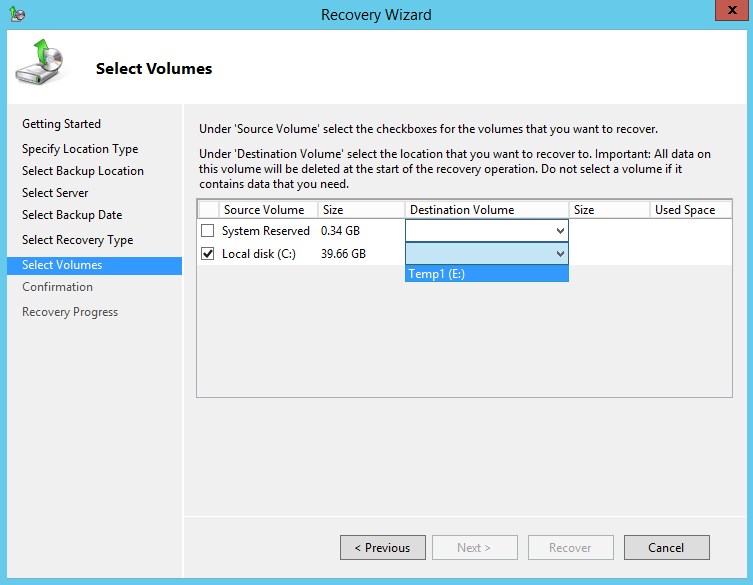Go to the Getting Started step

click(x=62, y=124)
